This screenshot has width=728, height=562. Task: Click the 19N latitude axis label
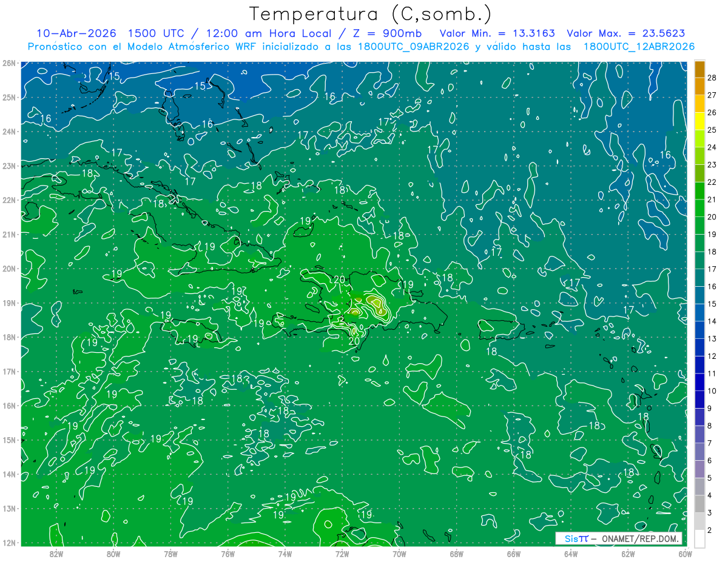click(x=8, y=303)
